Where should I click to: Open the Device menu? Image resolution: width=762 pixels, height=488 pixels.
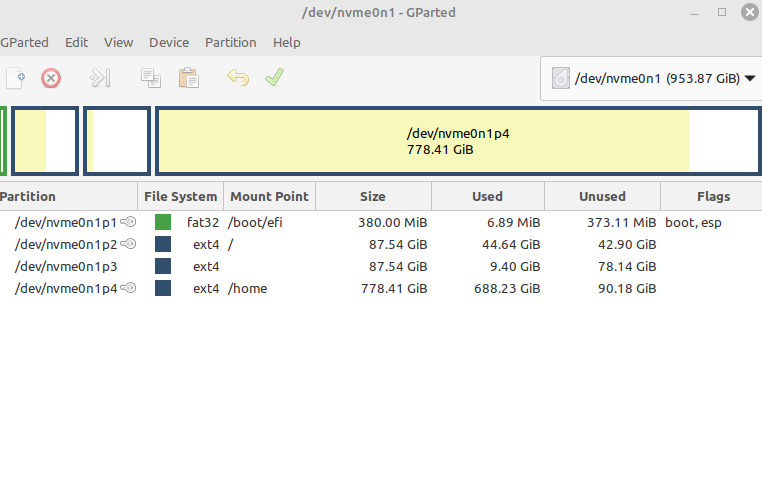tap(169, 42)
